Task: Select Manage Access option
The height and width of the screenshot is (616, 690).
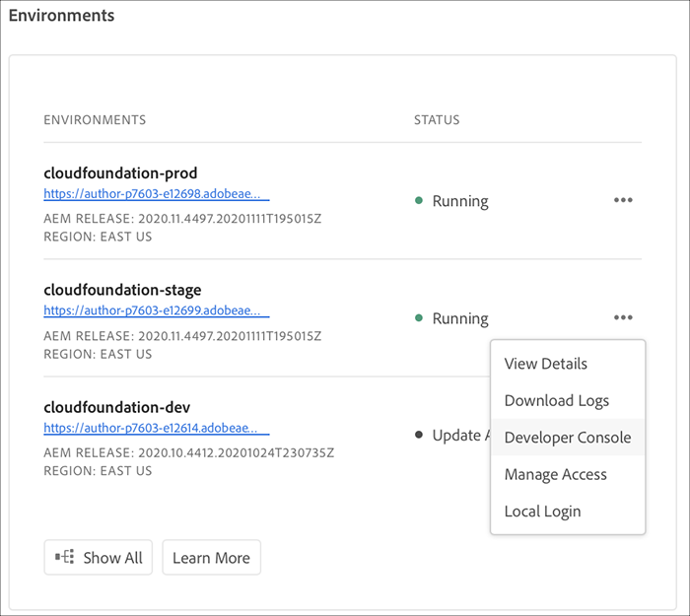Action: click(x=555, y=474)
